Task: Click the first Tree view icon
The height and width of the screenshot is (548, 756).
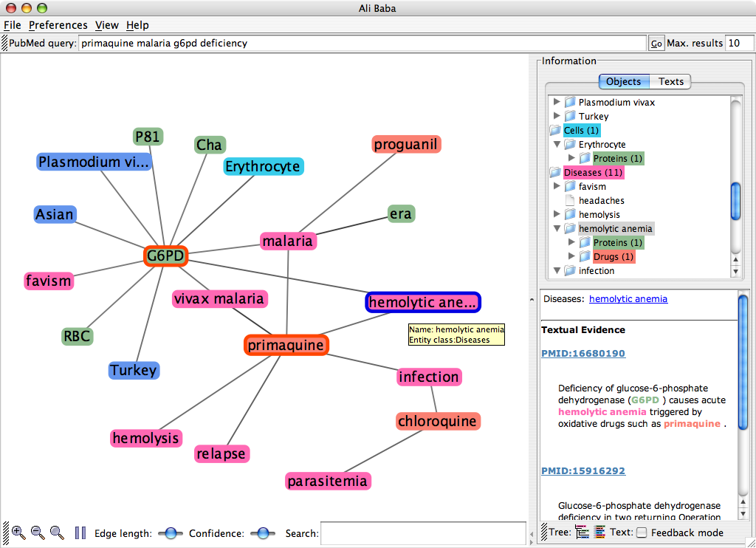Action: tap(583, 532)
